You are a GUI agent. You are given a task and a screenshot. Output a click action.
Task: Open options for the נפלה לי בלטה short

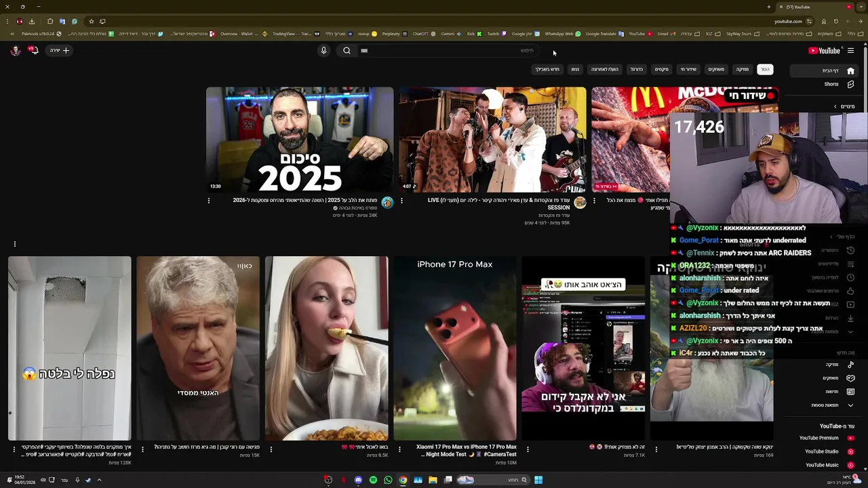(x=14, y=449)
